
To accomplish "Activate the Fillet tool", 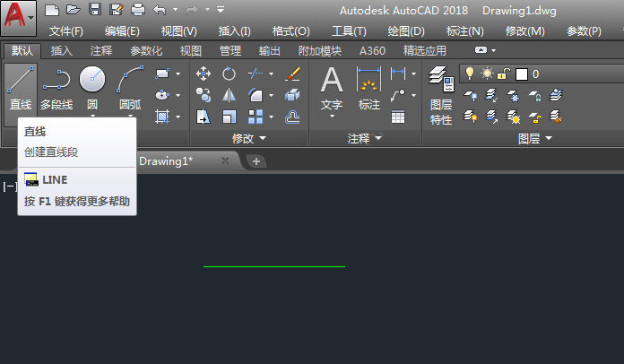I will [256, 95].
